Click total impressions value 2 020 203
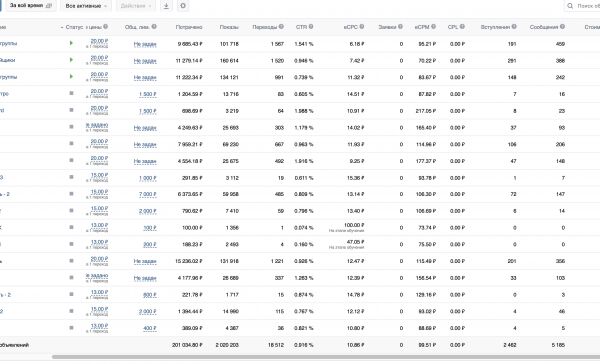 click(x=227, y=345)
